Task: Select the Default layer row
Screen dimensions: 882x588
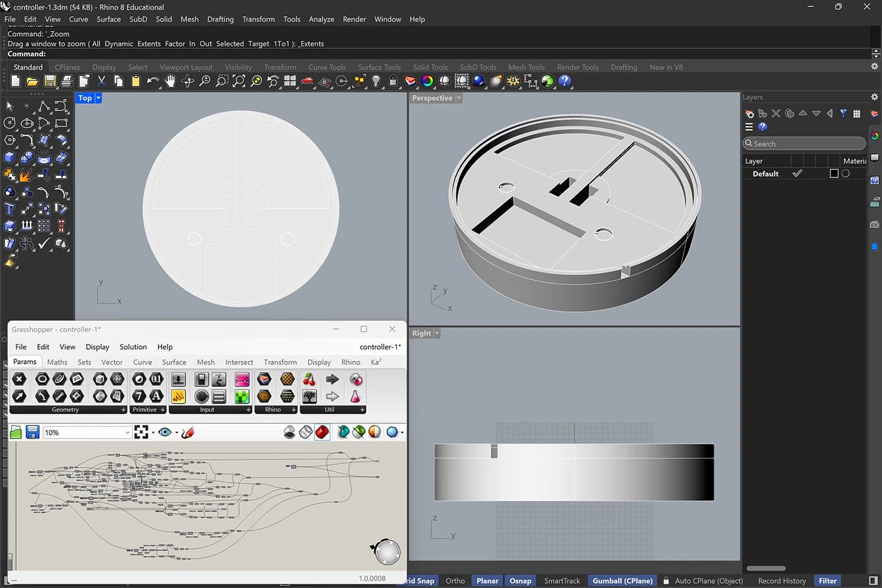Action: coord(804,173)
